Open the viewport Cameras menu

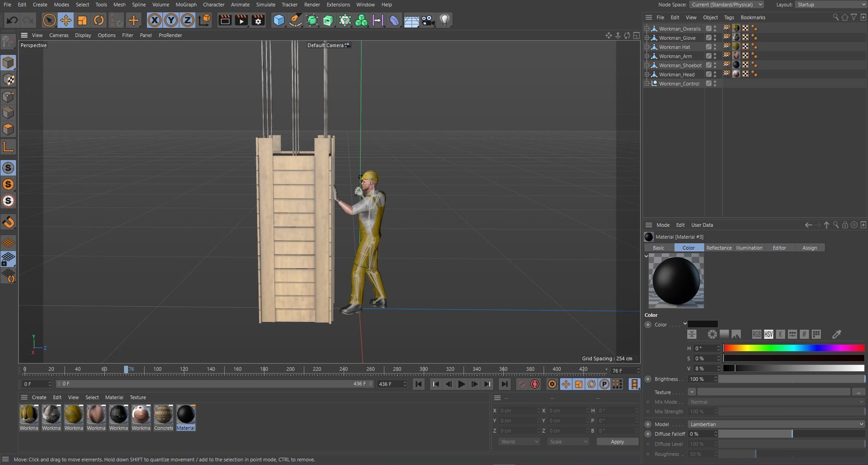[59, 35]
